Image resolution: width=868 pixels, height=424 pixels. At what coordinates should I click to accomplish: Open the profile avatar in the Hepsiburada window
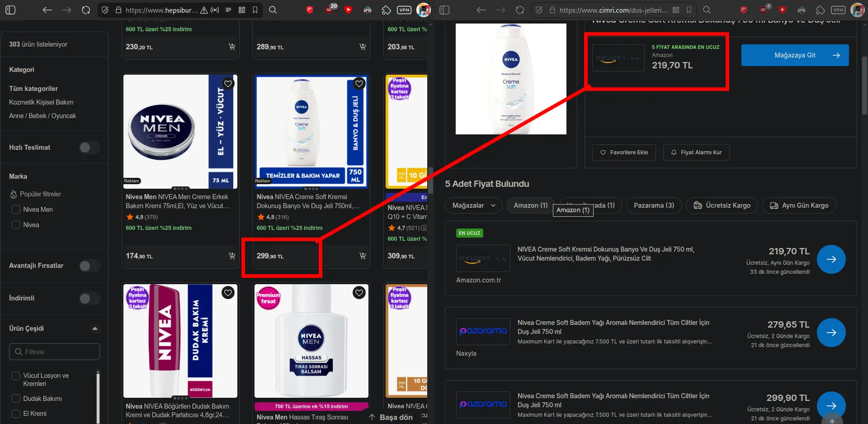(424, 10)
